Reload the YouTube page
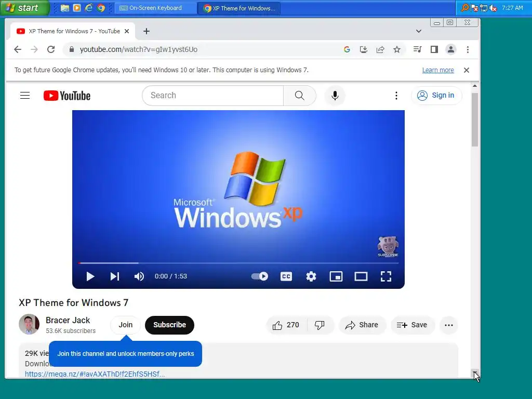532x399 pixels. pyautogui.click(x=51, y=49)
